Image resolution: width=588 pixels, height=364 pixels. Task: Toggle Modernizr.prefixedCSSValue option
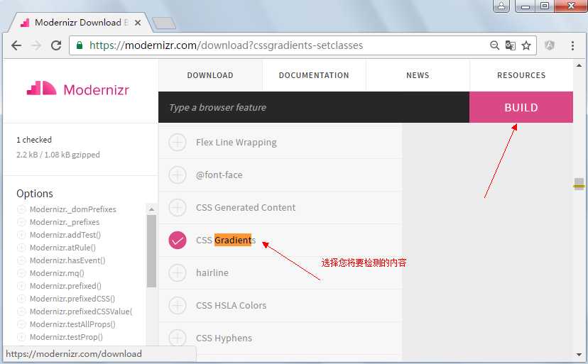(21, 311)
